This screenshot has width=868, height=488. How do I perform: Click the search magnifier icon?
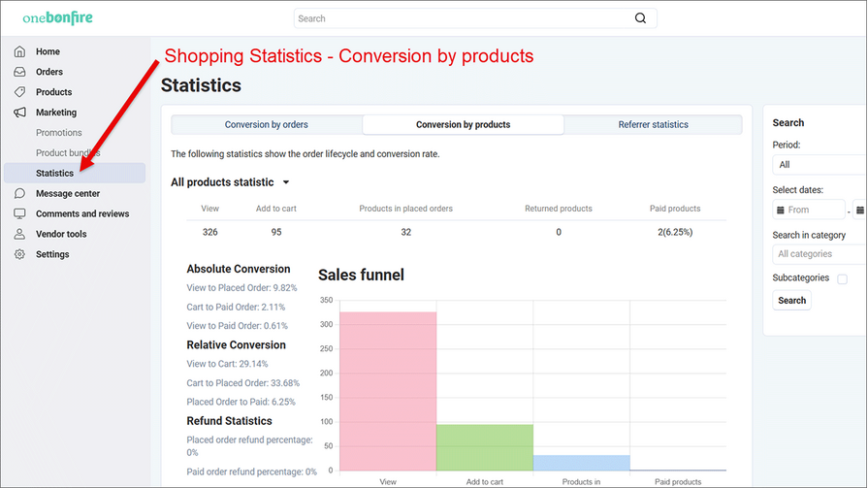pyautogui.click(x=640, y=18)
